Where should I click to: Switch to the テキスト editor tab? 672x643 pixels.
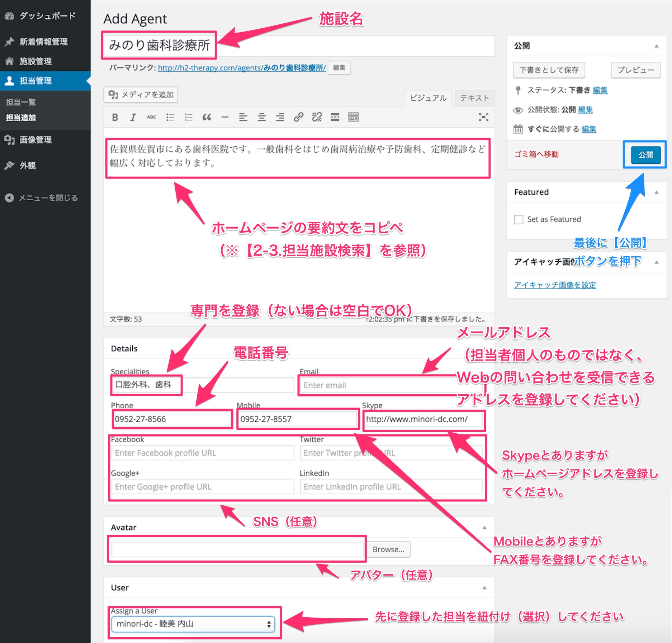tap(474, 98)
